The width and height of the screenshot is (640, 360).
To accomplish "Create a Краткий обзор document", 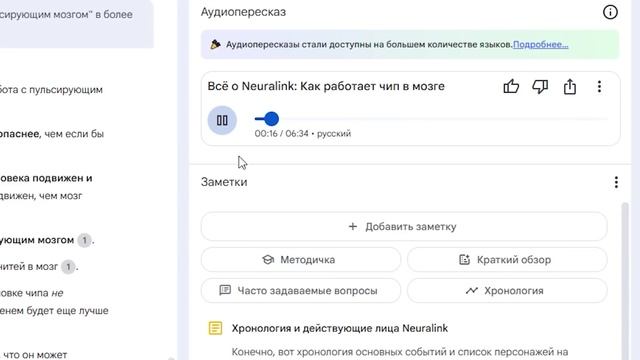I will pyautogui.click(x=507, y=260).
